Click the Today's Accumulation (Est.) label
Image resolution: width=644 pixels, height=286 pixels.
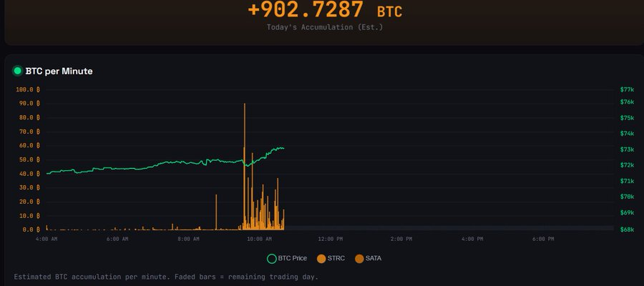pyautogui.click(x=324, y=27)
